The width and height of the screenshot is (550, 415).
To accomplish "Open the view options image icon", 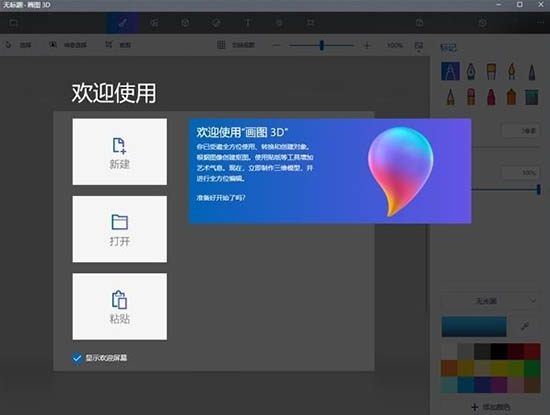I will [418, 46].
